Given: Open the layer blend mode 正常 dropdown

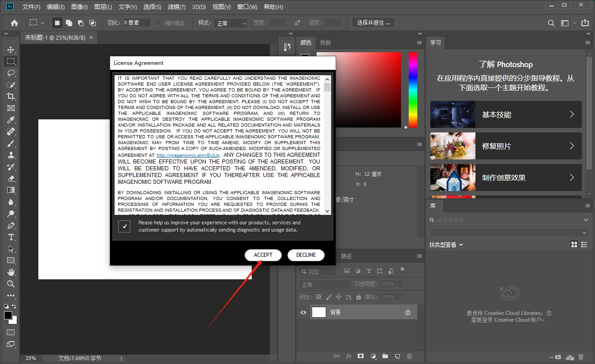Looking at the screenshot, I should click(x=324, y=284).
